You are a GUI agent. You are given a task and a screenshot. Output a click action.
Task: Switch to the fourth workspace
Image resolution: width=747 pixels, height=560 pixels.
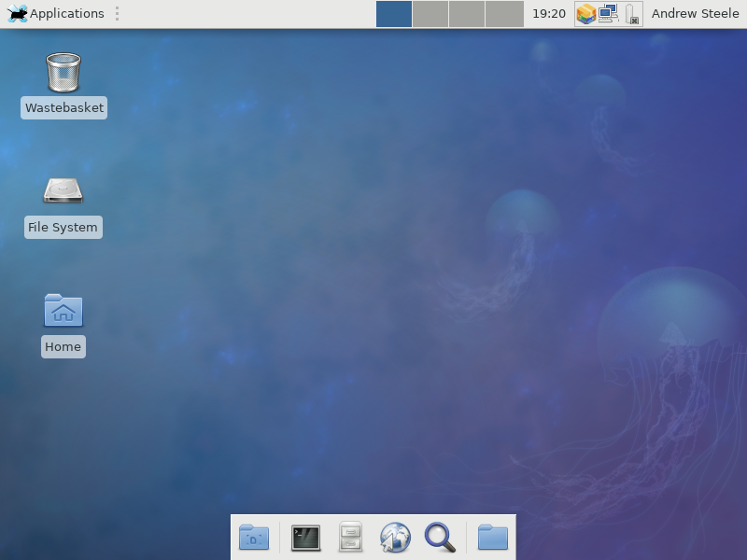504,14
